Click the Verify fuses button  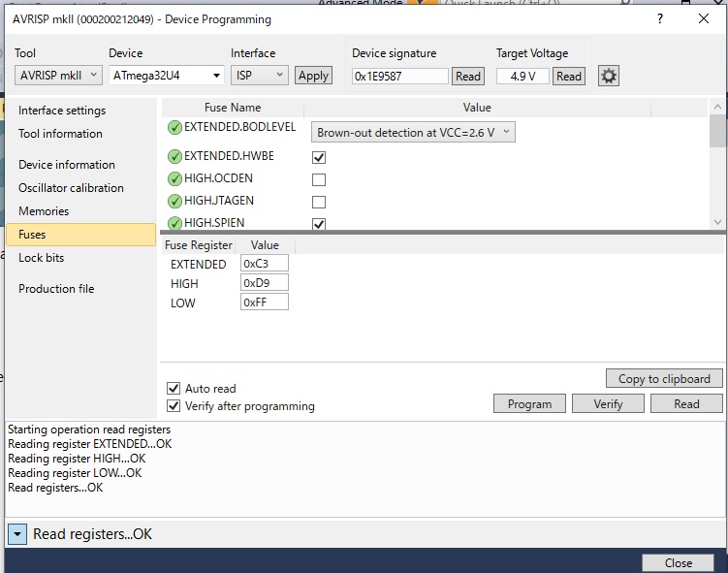pyautogui.click(x=608, y=404)
